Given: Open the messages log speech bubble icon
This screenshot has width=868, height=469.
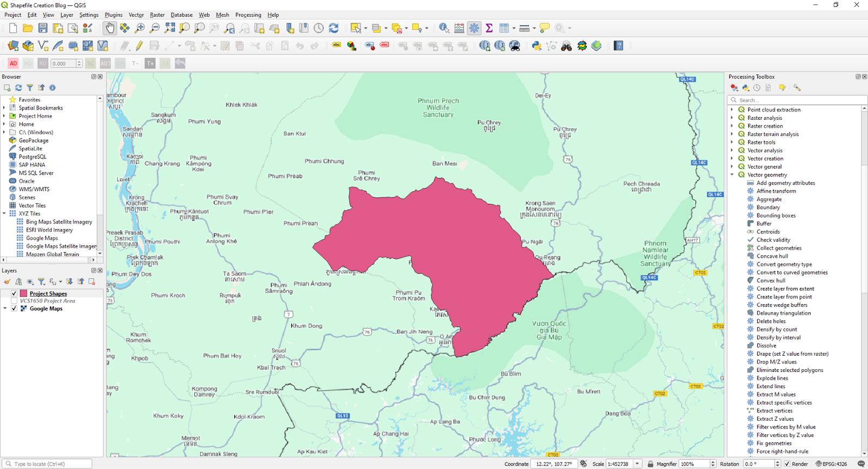Looking at the screenshot, I should (861, 464).
